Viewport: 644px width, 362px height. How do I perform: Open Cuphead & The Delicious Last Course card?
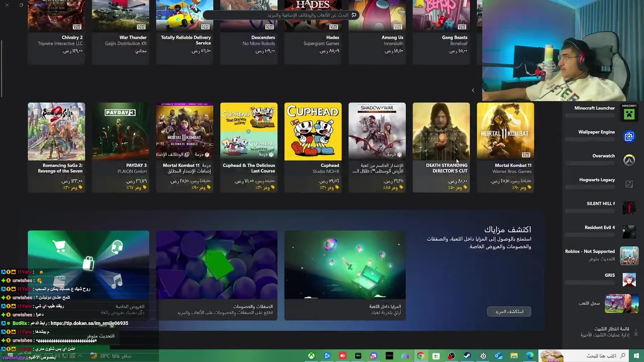coord(249,147)
